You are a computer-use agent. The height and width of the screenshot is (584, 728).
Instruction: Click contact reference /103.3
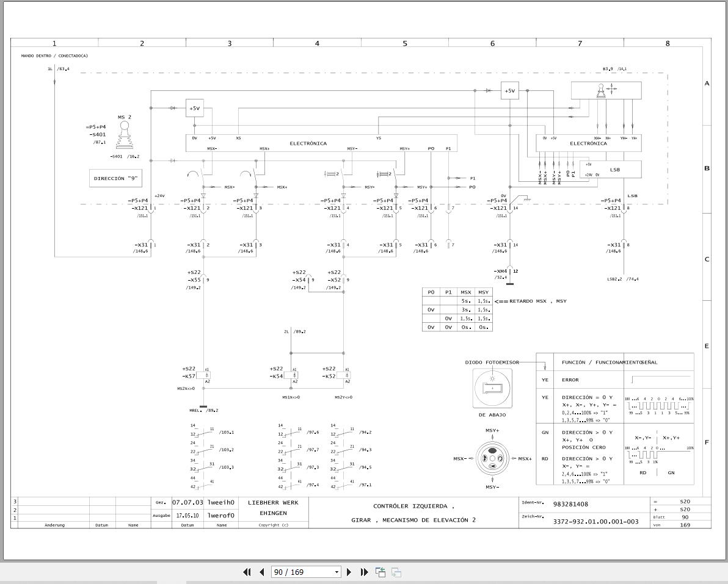point(227,467)
